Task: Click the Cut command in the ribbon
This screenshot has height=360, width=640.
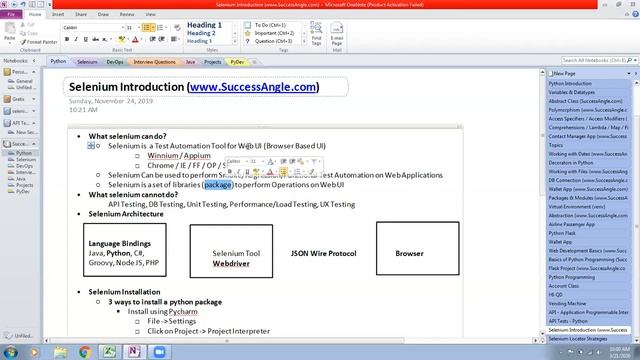Action: tap(29, 25)
